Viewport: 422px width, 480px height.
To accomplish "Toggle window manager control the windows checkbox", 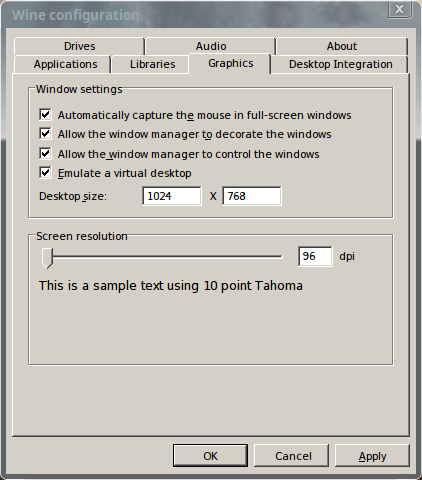I will pos(45,154).
